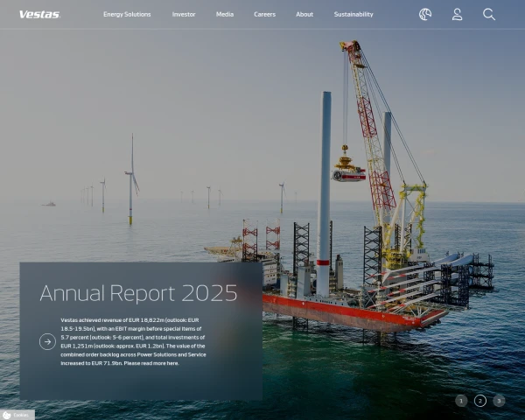This screenshot has width=525, height=420.
Task: Select carousel slide 2 indicator
Action: pyautogui.click(x=480, y=401)
